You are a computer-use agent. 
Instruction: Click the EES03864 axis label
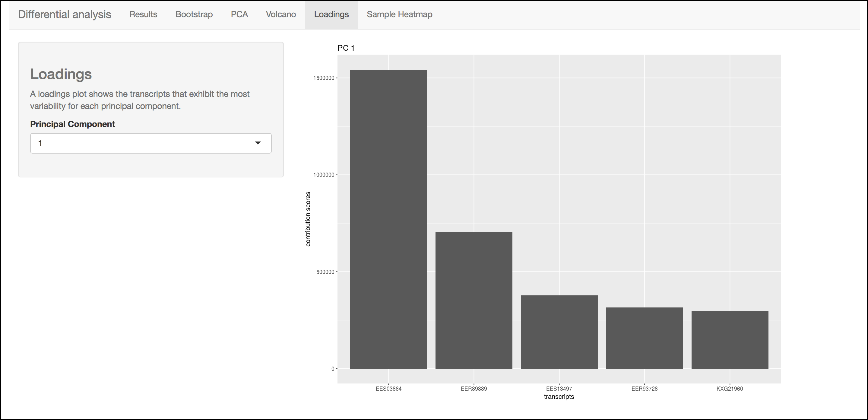coord(388,389)
